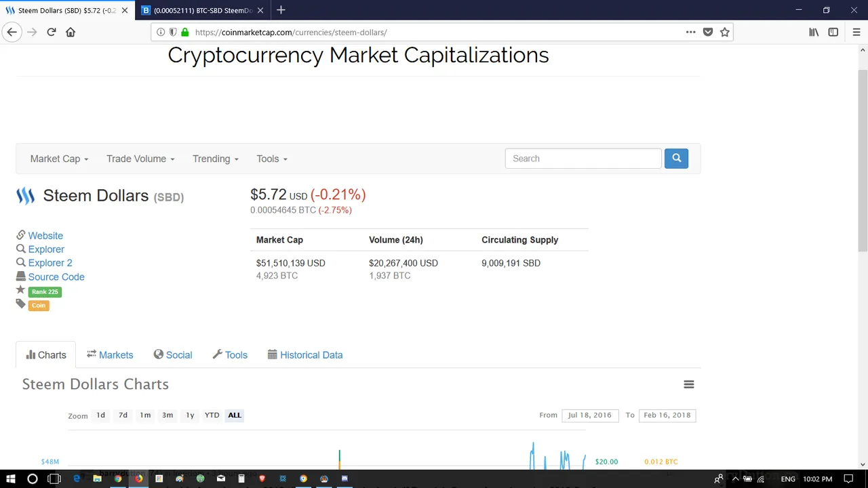Open the clock showing 10:02 PM
This screenshot has width=868, height=488.
[x=817, y=479]
